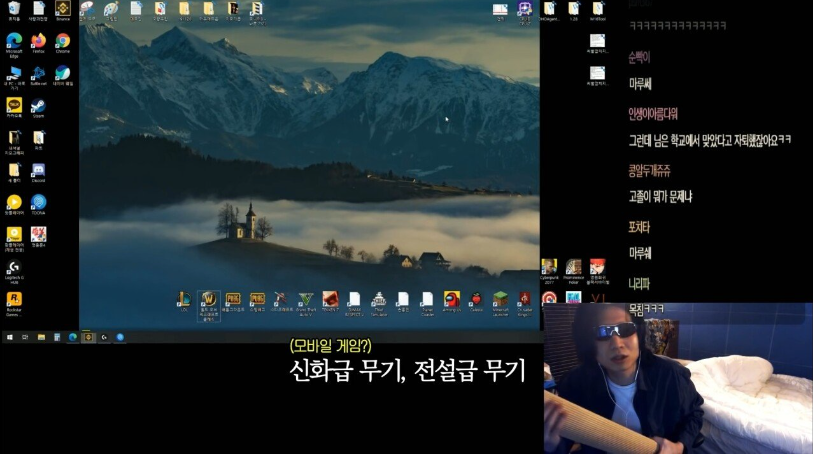Launch the LOL desktop shortcut
The image size is (813, 454).
(x=184, y=301)
